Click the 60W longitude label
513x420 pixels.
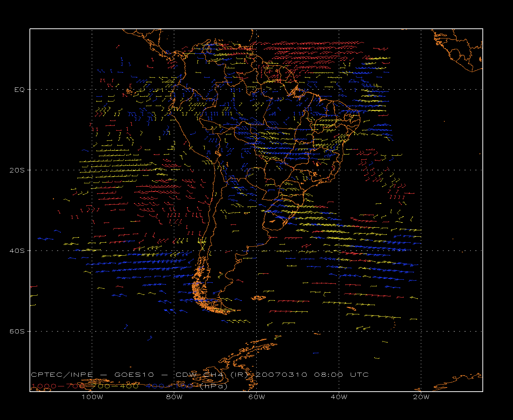(x=257, y=397)
